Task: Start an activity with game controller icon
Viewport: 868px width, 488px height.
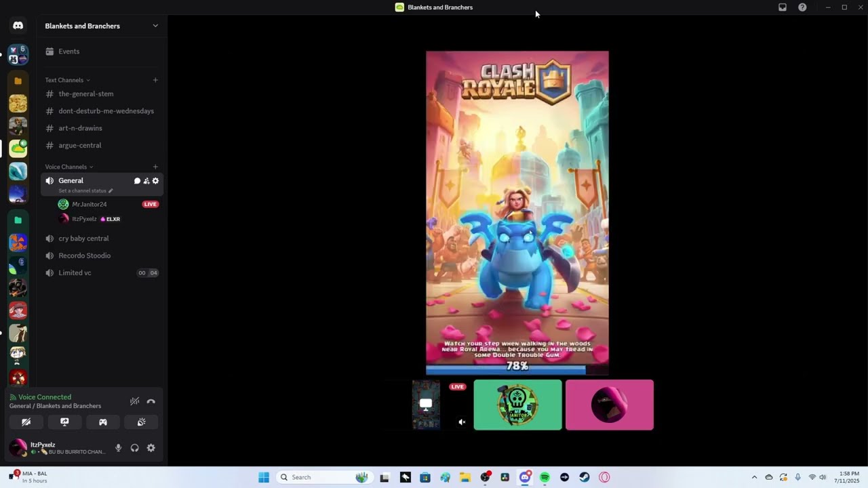Action: [x=103, y=422]
